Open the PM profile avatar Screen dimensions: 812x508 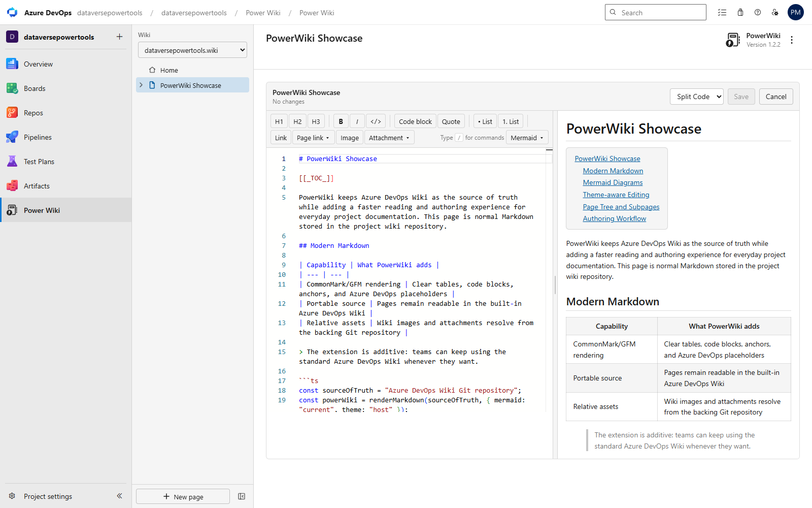pos(795,12)
